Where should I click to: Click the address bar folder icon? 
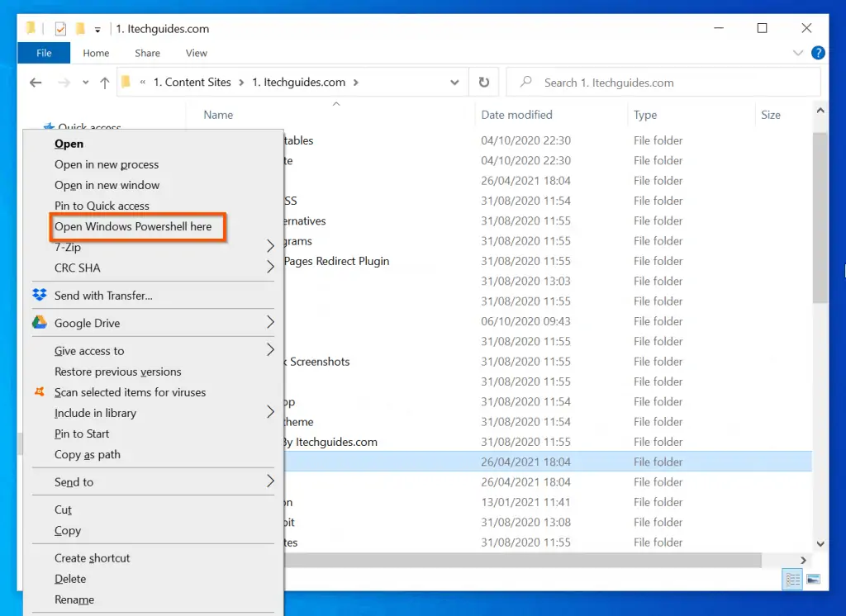[126, 82]
